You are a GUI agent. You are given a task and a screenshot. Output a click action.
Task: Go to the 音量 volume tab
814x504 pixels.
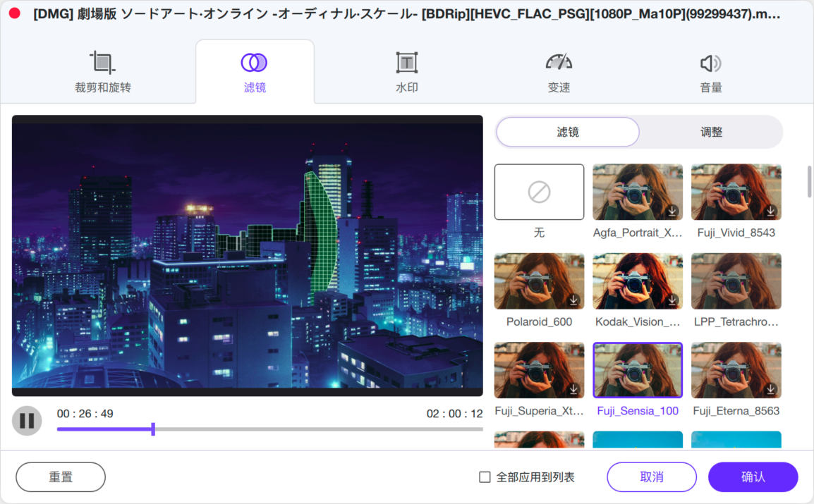(711, 72)
